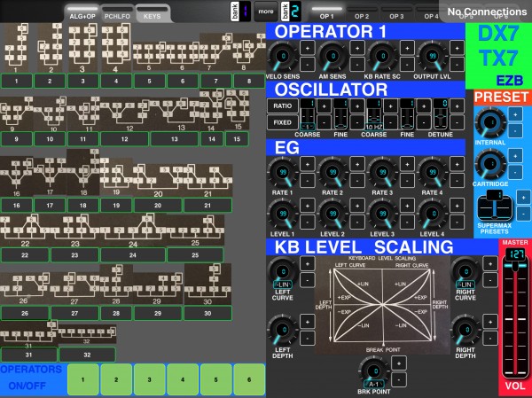Increase VELO SENS with plus button

point(307,48)
